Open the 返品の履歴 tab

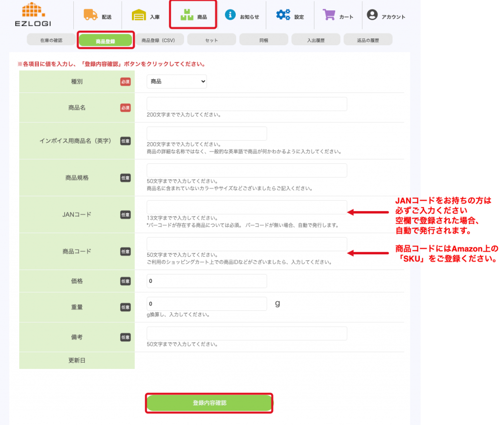368,40
